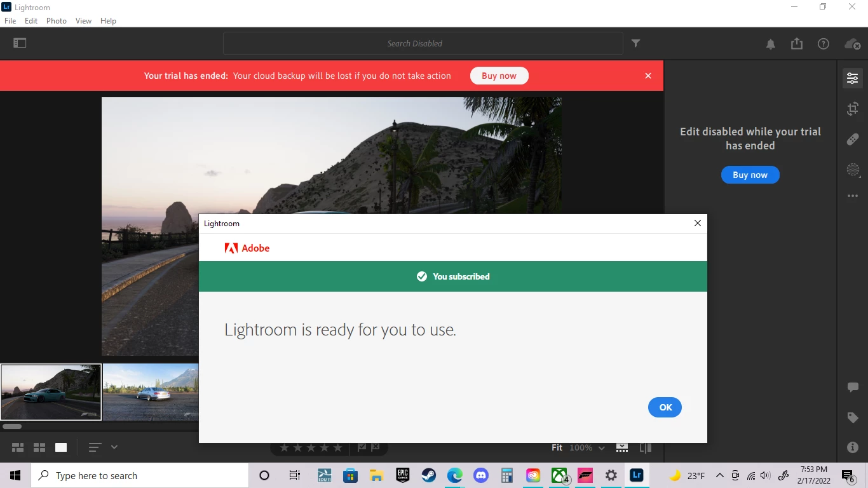
Task: Open the Action Center notifications
Action: [848, 475]
